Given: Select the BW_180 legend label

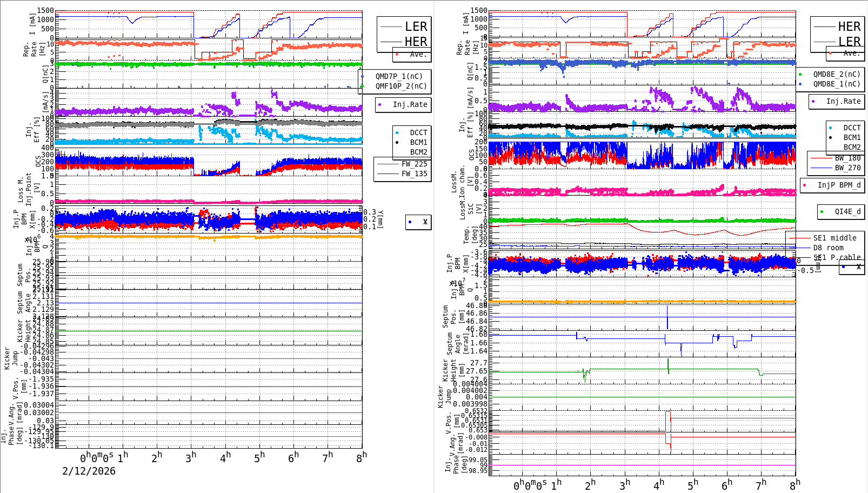Looking at the screenshot, I should 847,158.
